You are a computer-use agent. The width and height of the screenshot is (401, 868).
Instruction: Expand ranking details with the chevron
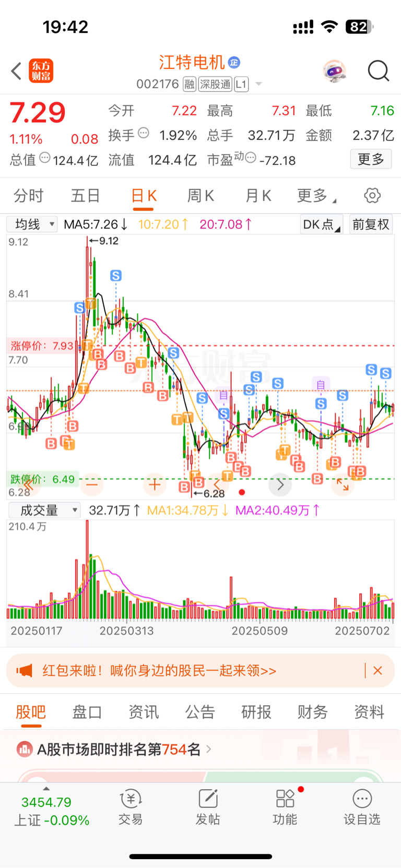209,750
